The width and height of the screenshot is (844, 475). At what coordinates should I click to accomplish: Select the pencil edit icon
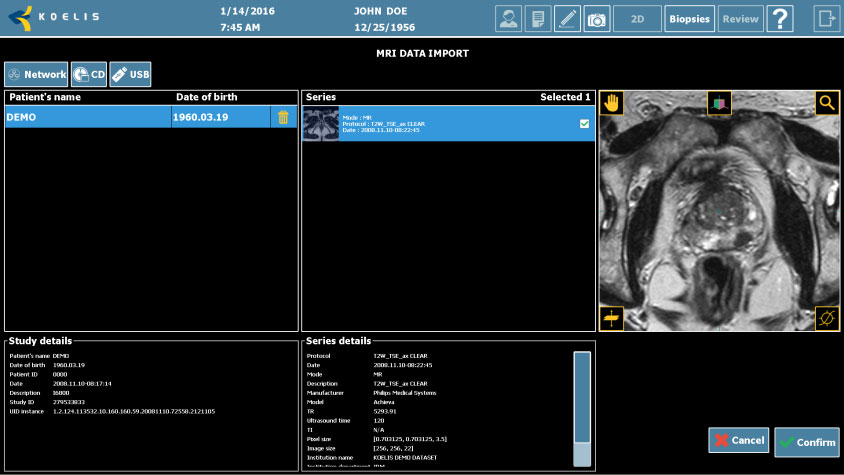coord(567,19)
